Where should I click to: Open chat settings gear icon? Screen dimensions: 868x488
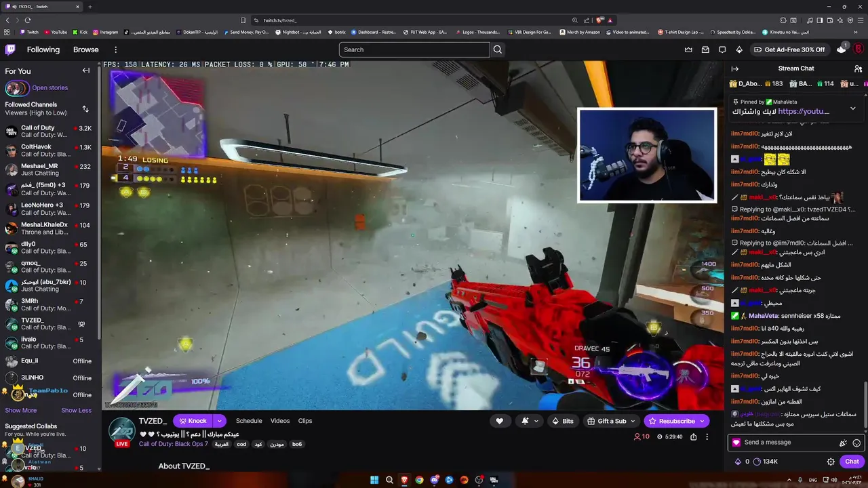[x=831, y=462]
